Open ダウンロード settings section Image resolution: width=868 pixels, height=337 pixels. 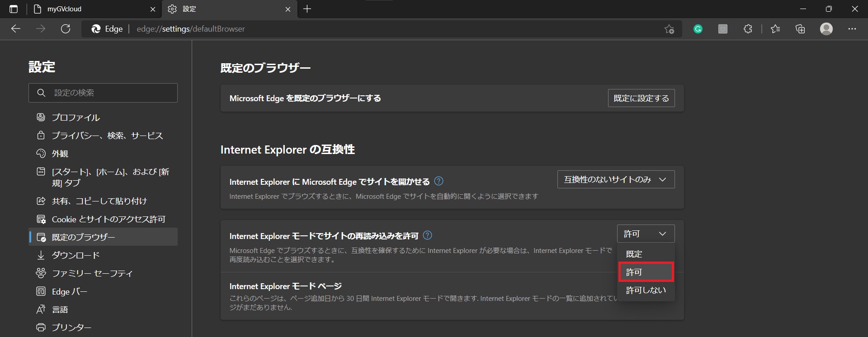(103, 255)
